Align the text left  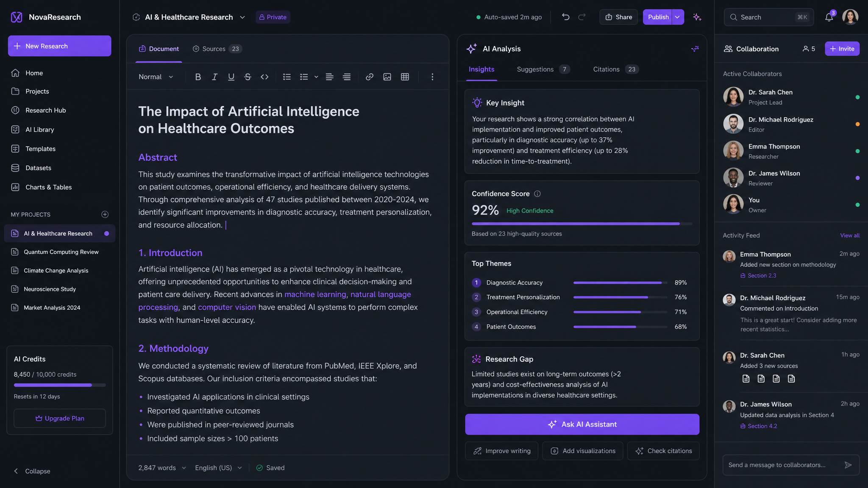[329, 77]
